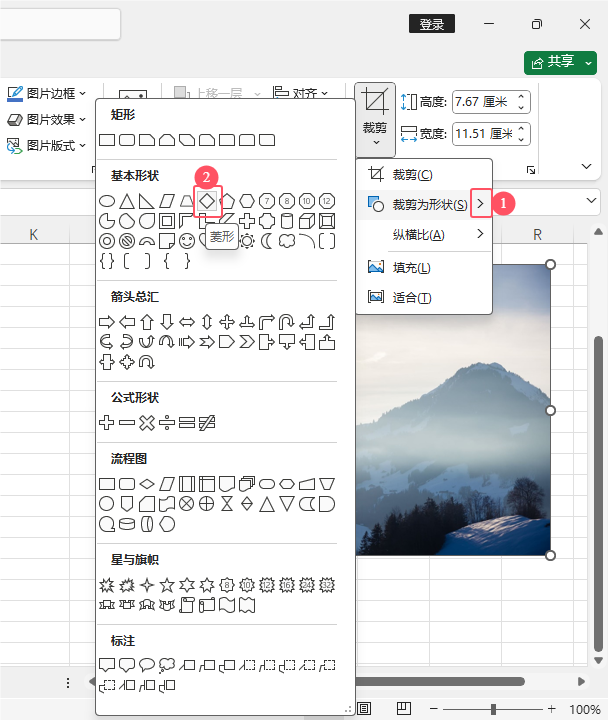The image size is (608, 720).
Task: Increase height with the up stepper
Action: 521,96
